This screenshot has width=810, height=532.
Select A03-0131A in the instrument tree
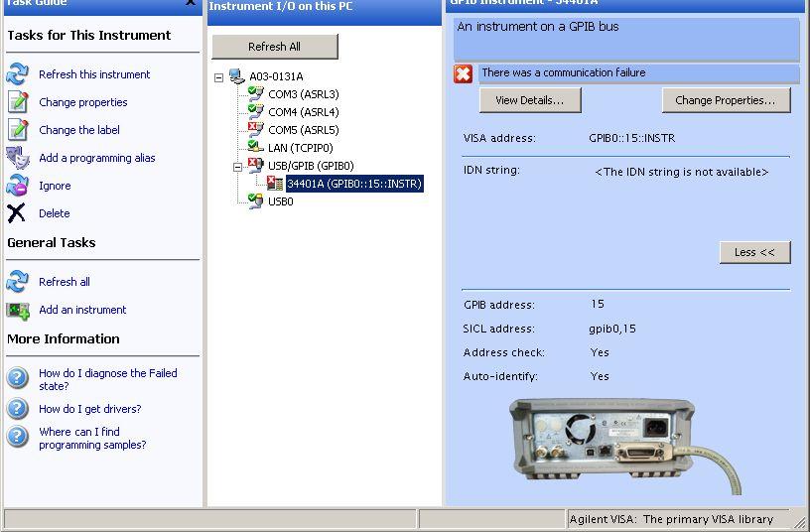click(276, 76)
